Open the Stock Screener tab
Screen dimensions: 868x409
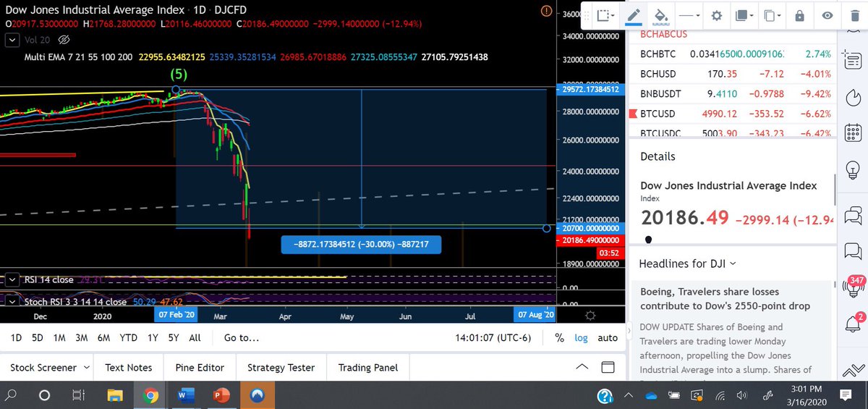43,368
